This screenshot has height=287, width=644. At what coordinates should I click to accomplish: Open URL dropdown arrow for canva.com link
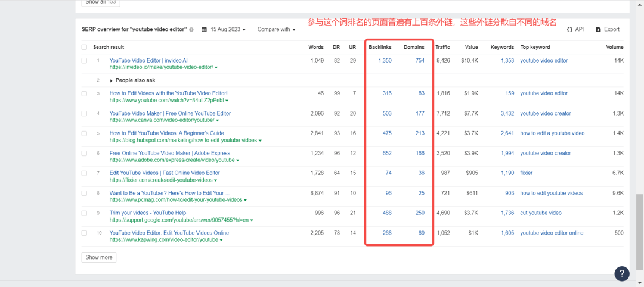pos(217,120)
